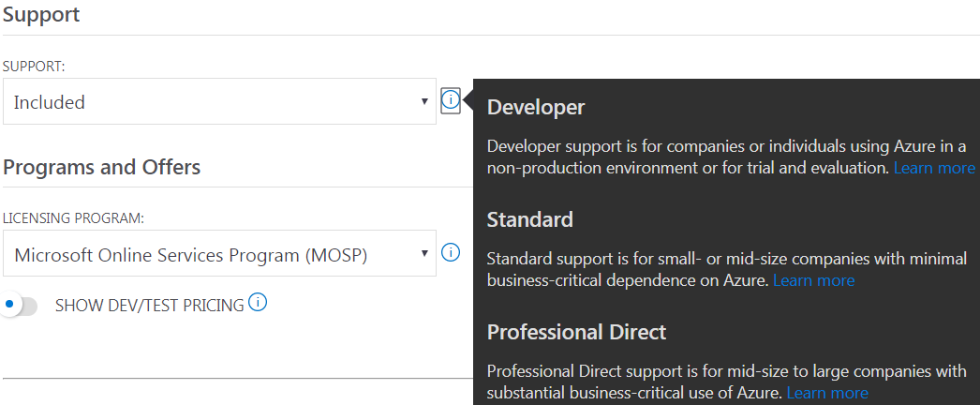The width and height of the screenshot is (980, 405).
Task: Click the Support section heading
Action: 41,15
